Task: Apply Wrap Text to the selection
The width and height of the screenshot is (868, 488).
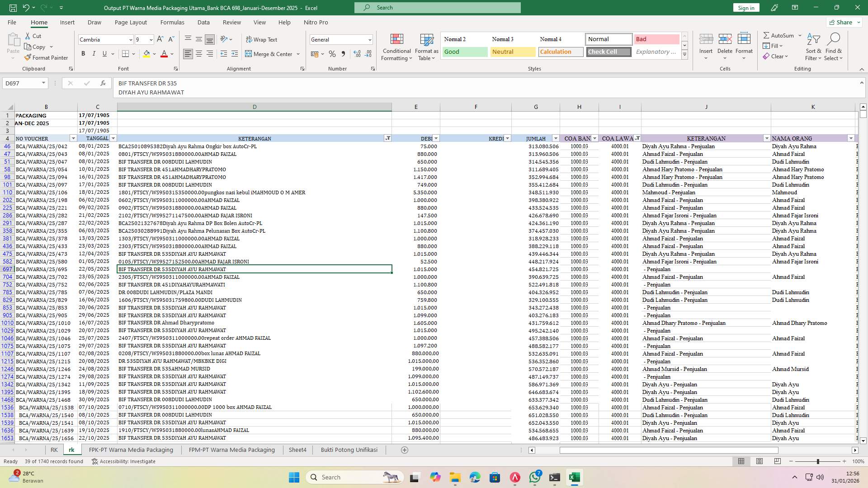Action: point(262,39)
